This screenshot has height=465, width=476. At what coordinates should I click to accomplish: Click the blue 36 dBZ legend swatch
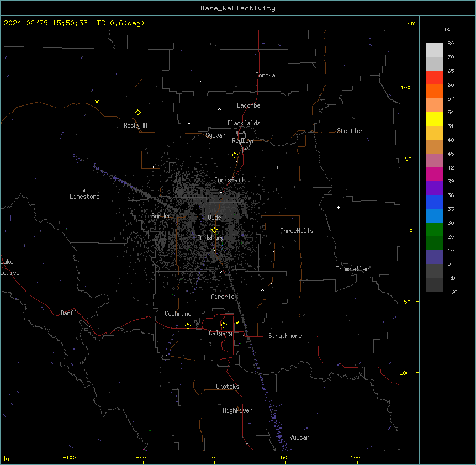434,202
